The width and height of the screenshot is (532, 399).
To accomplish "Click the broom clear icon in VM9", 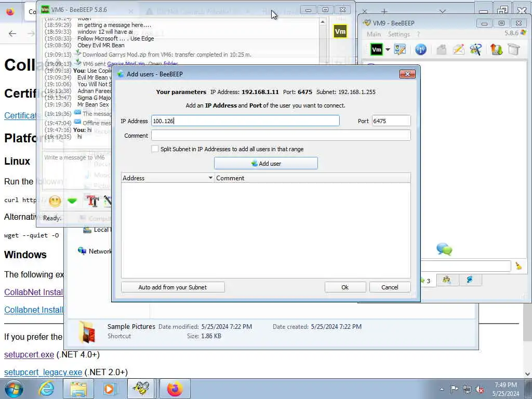I will [x=518, y=266].
